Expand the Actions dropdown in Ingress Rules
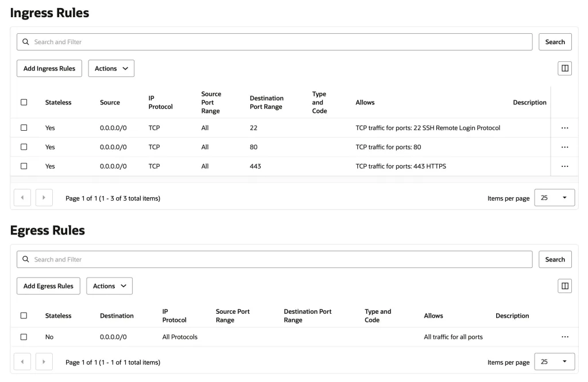 click(x=111, y=68)
